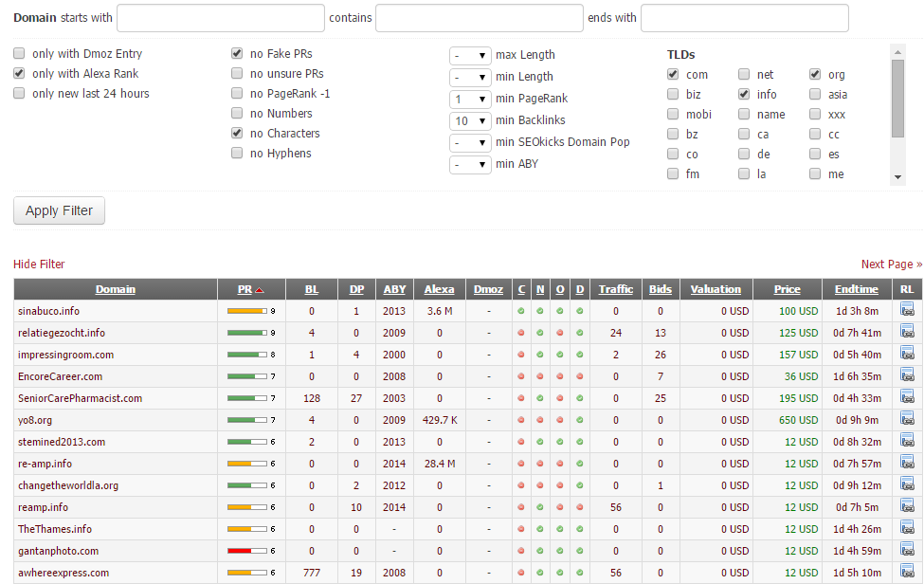Open RL icon for stemined2013.com row
This screenshot has width=924, height=584.
[x=907, y=440]
